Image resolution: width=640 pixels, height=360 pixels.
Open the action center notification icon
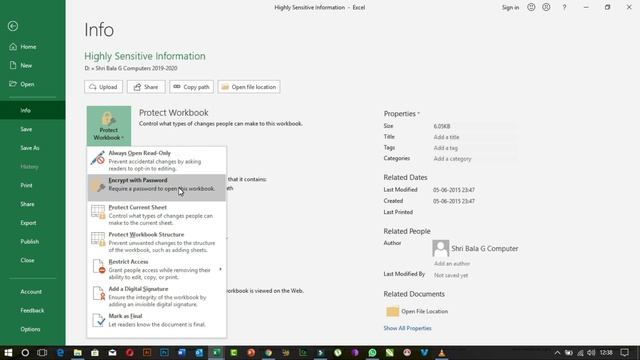pos(624,353)
